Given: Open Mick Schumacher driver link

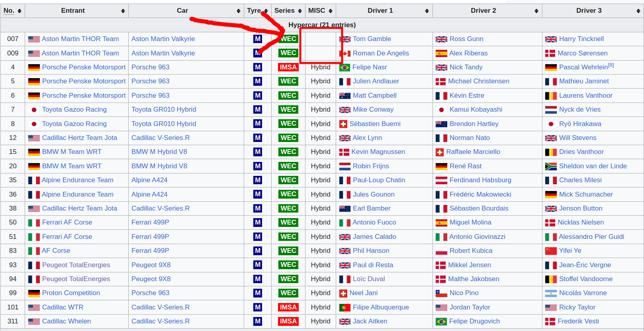Looking at the screenshot, I should (x=586, y=195).
